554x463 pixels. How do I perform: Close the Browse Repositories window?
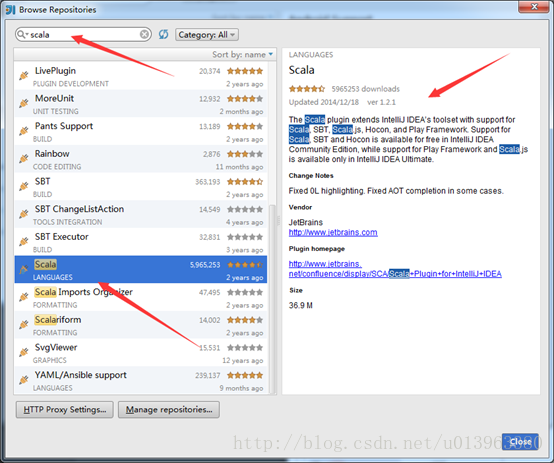[535, 6]
